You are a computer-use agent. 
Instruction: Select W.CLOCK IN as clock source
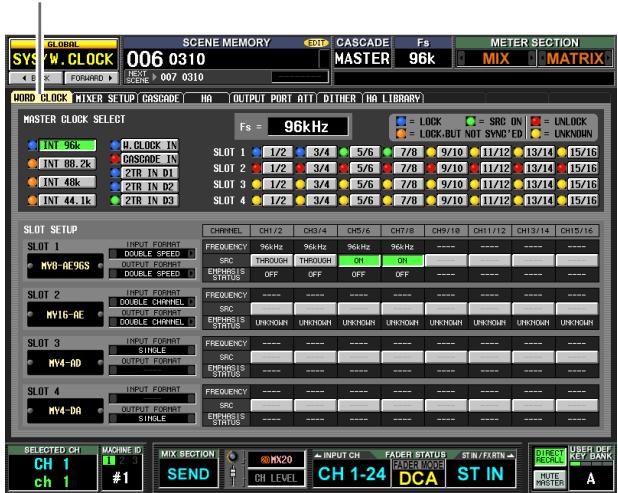(x=150, y=145)
